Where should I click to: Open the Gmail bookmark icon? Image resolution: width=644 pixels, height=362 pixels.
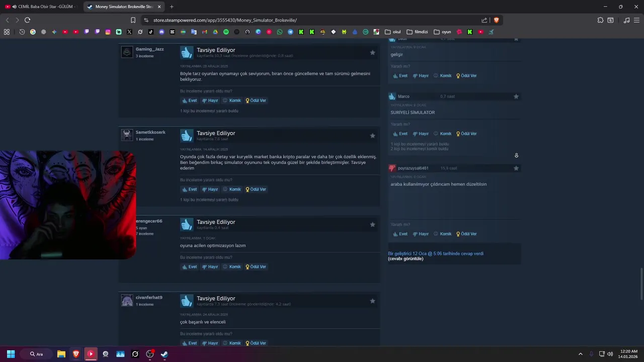click(205, 32)
